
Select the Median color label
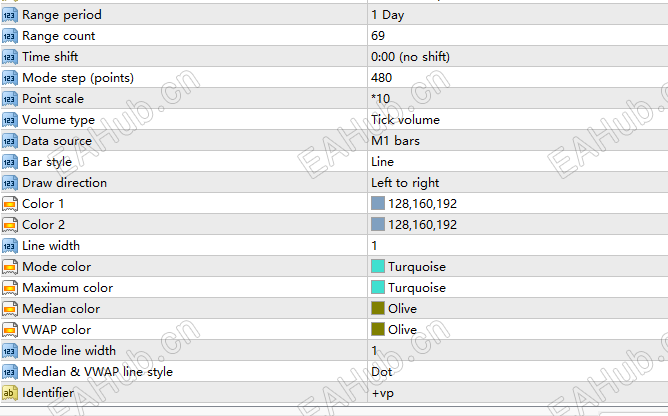pos(61,309)
